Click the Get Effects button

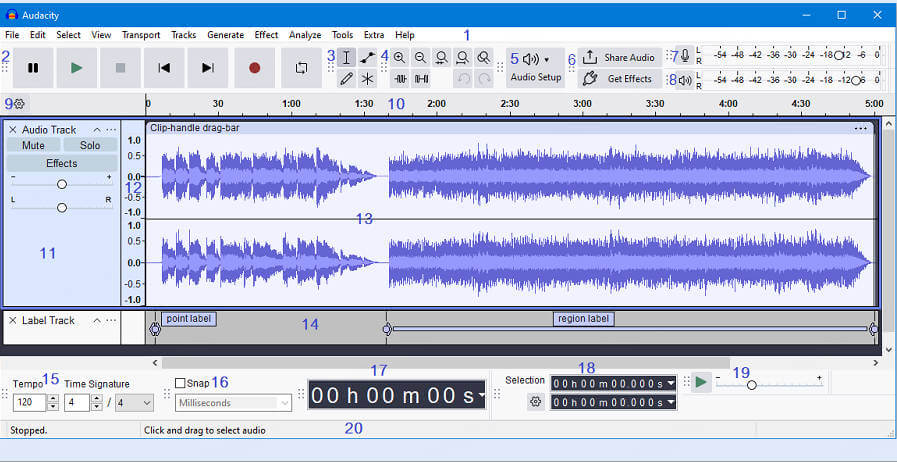tap(620, 79)
